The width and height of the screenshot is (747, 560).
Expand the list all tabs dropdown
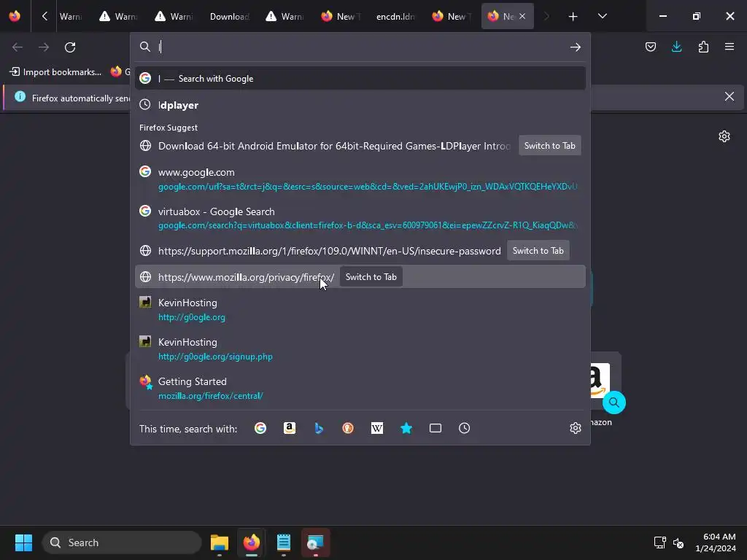point(602,17)
